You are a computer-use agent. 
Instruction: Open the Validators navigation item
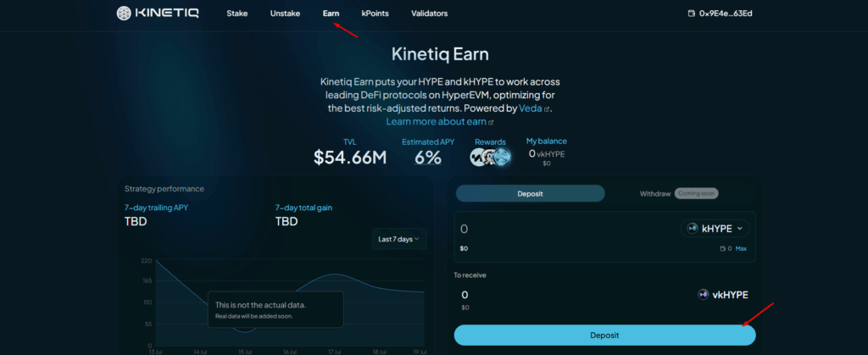tap(430, 14)
